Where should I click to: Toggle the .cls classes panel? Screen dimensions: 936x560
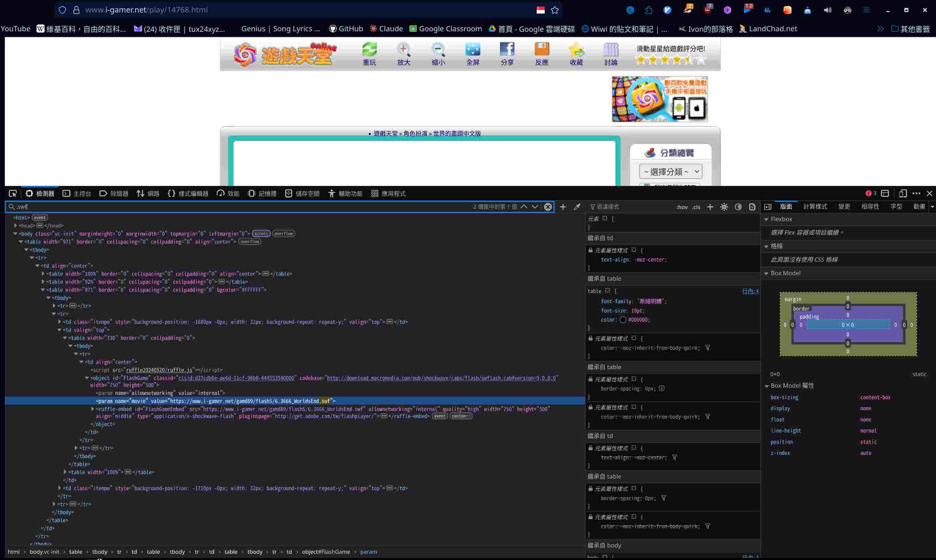[x=696, y=207]
